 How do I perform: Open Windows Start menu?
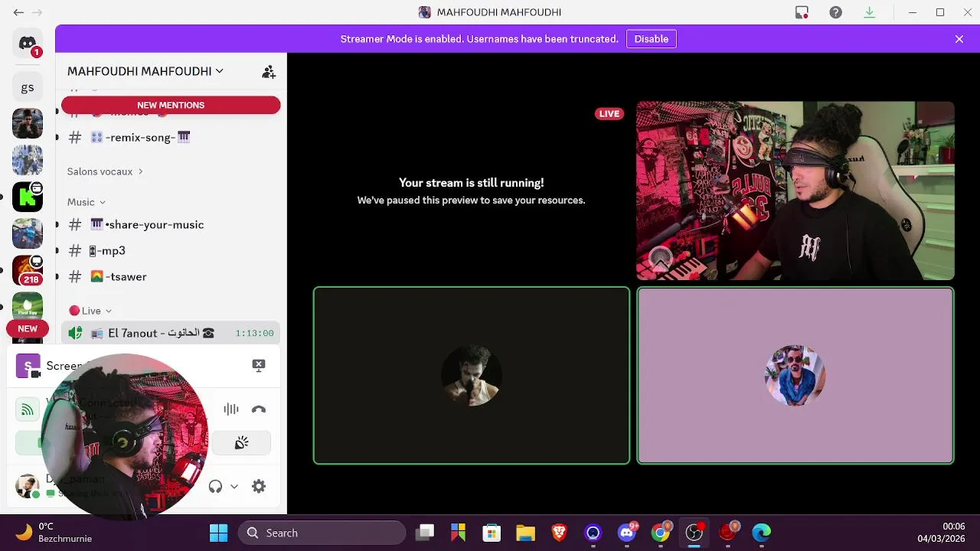tap(219, 533)
